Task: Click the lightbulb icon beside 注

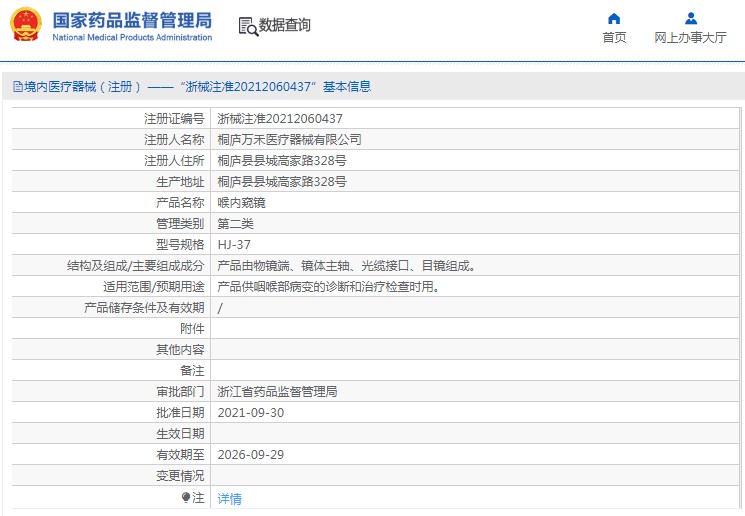Action: click(x=185, y=497)
